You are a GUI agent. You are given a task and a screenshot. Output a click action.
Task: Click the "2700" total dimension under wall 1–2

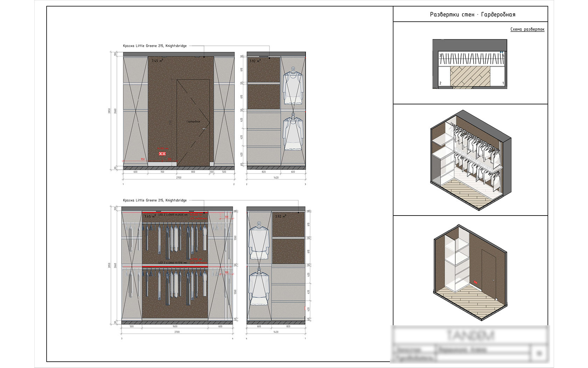178,178
